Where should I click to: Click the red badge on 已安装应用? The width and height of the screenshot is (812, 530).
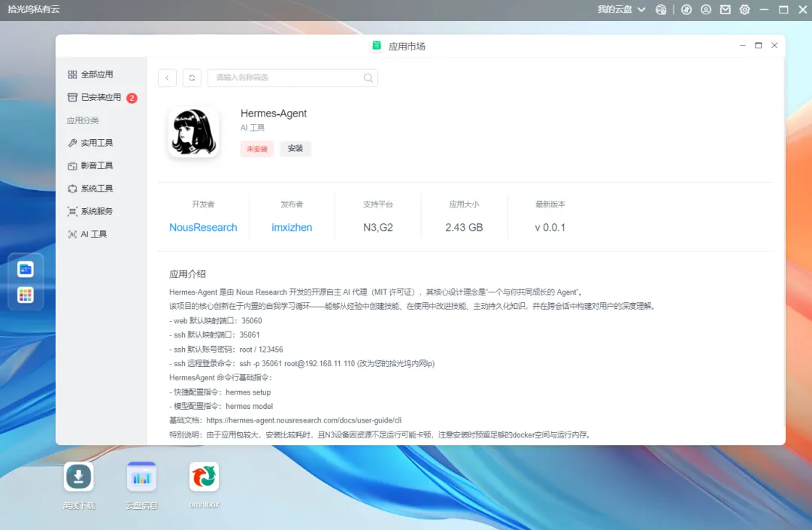[132, 98]
